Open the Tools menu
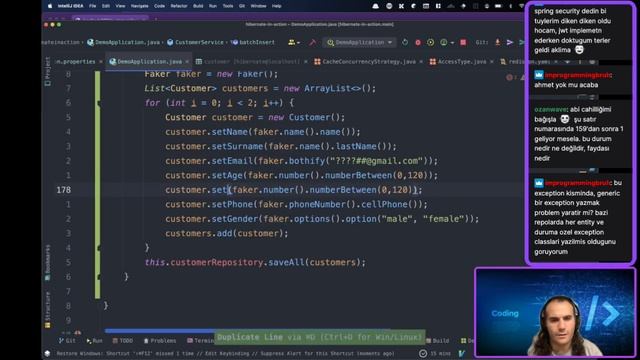Screen dimensions: 640x360 coord(228,6)
